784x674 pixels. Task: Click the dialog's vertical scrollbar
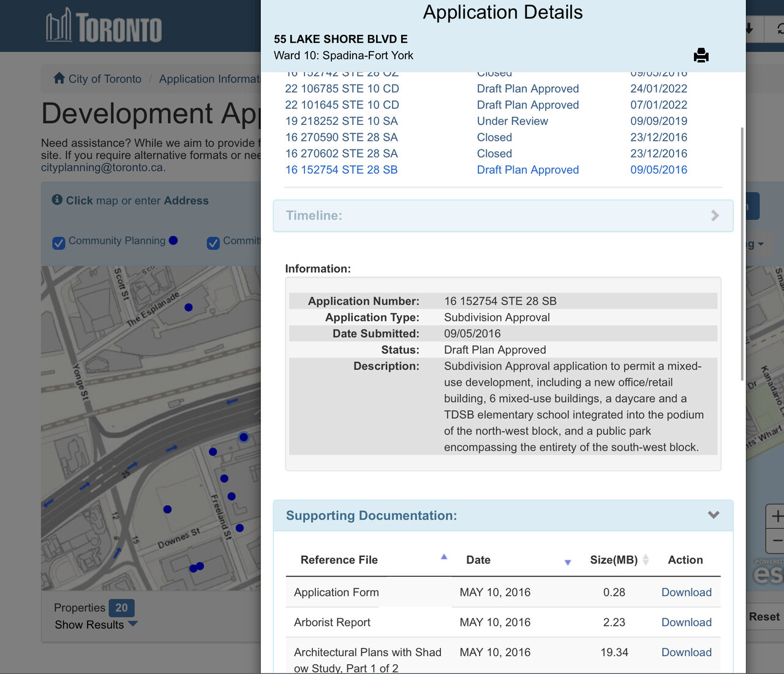coord(742,254)
